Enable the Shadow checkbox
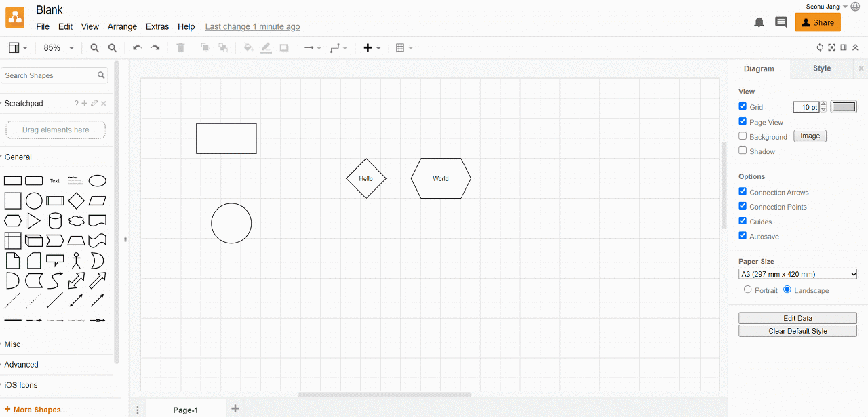The image size is (868, 417). [743, 151]
